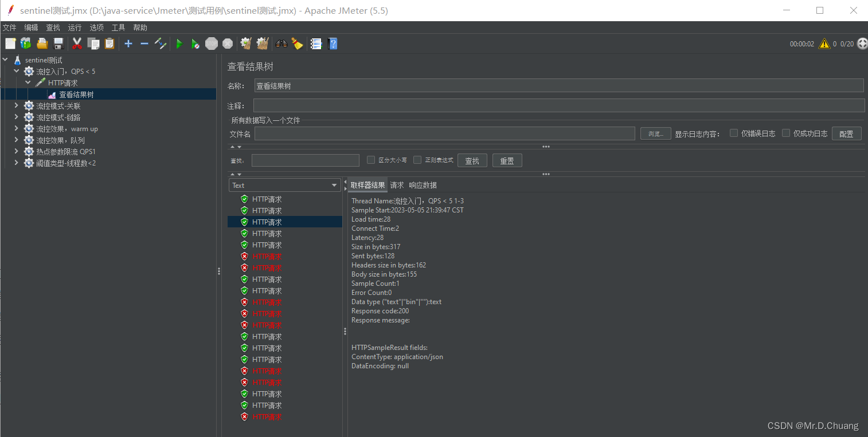This screenshot has width=868, height=437.
Task: Open the 选项 menu
Action: pos(97,27)
